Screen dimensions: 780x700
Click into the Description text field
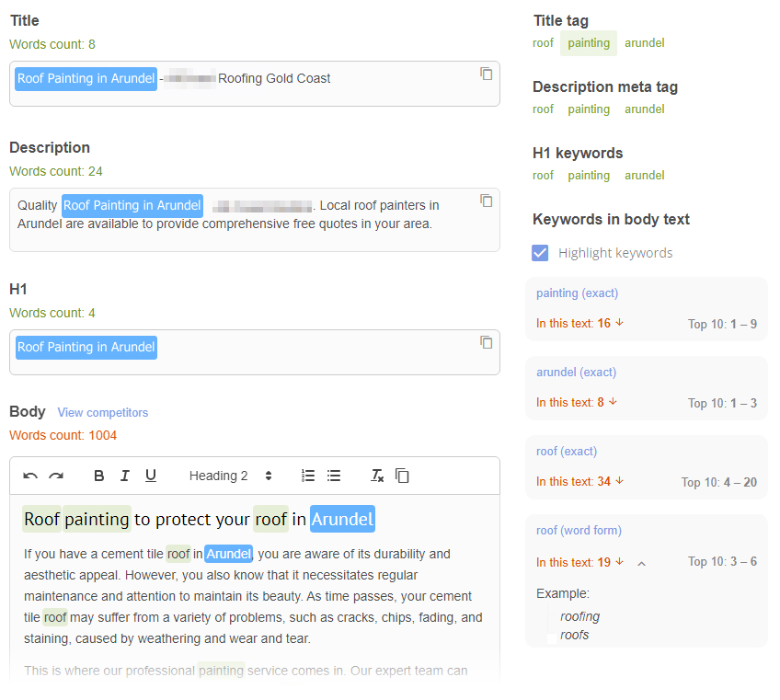tap(255, 220)
